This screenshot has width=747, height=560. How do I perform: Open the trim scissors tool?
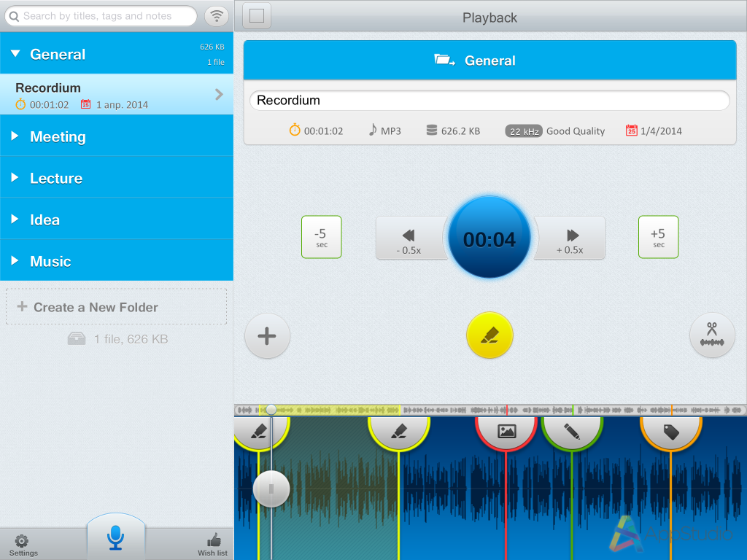[x=712, y=335]
